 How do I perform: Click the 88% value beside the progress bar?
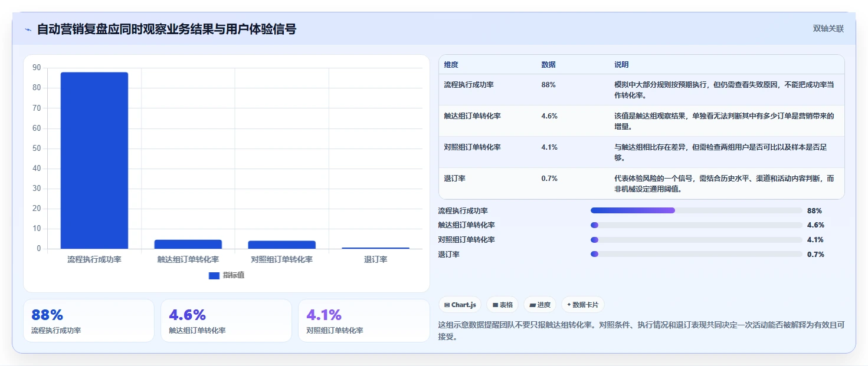[x=814, y=210]
